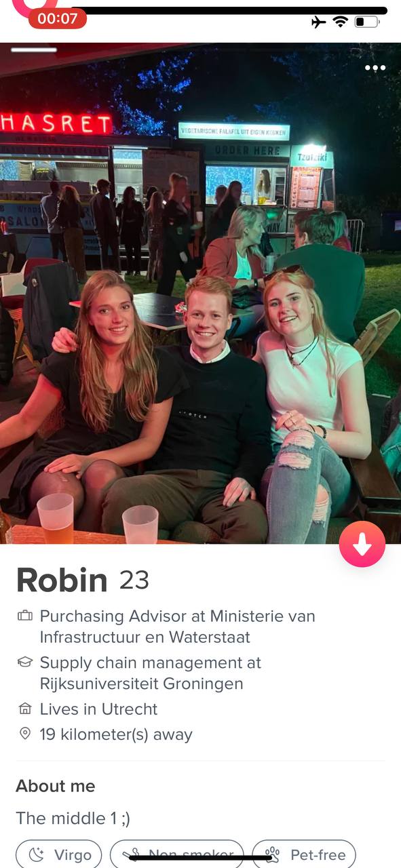
Task: Tap the profile photo of three people
Action: tap(200, 293)
